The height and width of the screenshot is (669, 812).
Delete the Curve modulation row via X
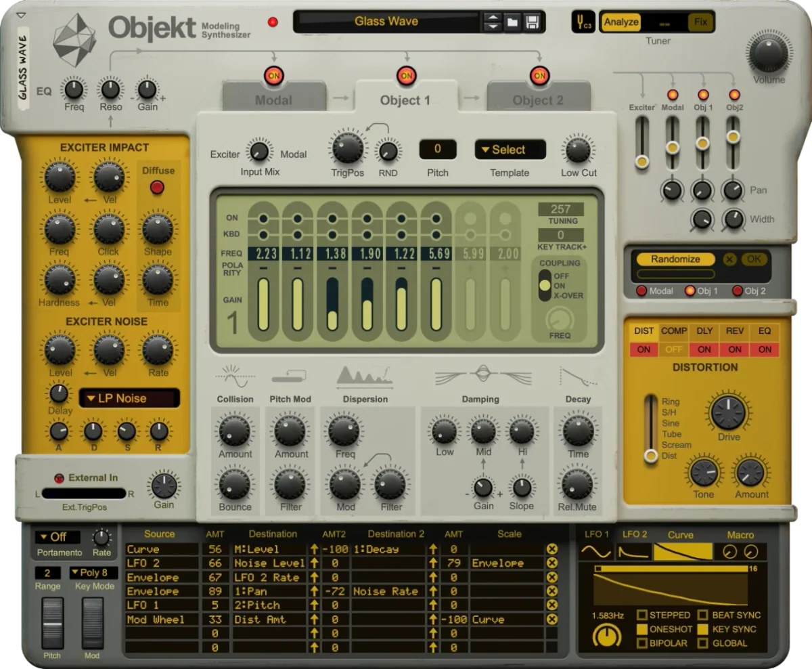[x=552, y=549]
